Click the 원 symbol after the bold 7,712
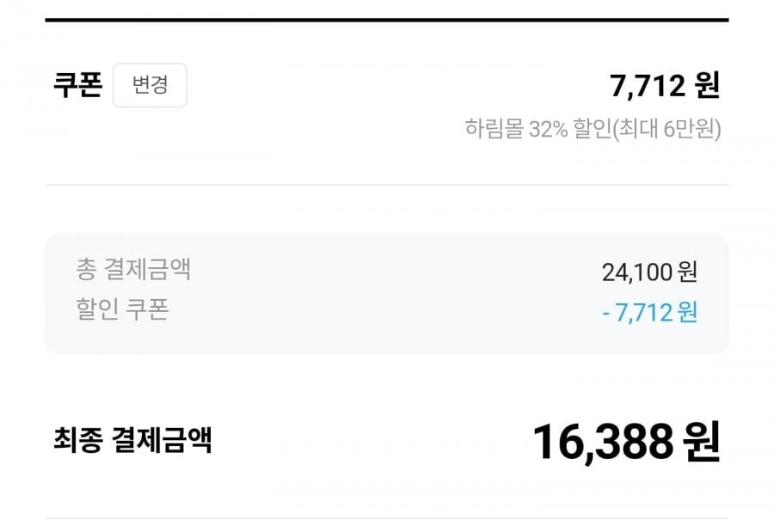 [708, 85]
